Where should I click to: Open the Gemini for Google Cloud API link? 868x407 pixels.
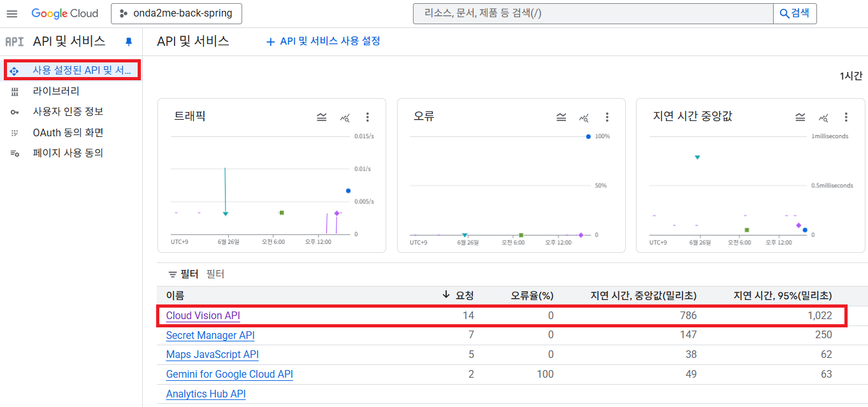click(229, 375)
